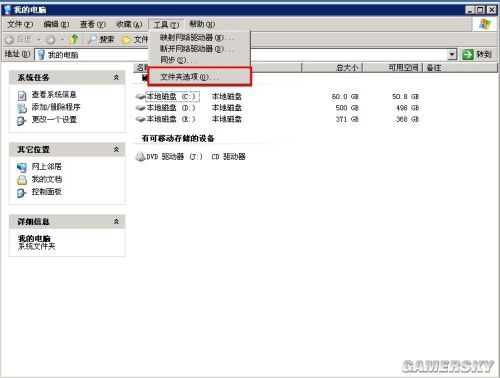The height and width of the screenshot is (378, 500).
Task: Collapse the 其它位置 panel
Action: [116, 149]
